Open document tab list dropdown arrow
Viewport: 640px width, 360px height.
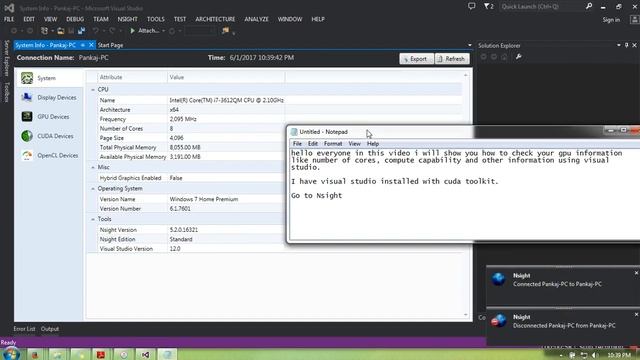(469, 45)
